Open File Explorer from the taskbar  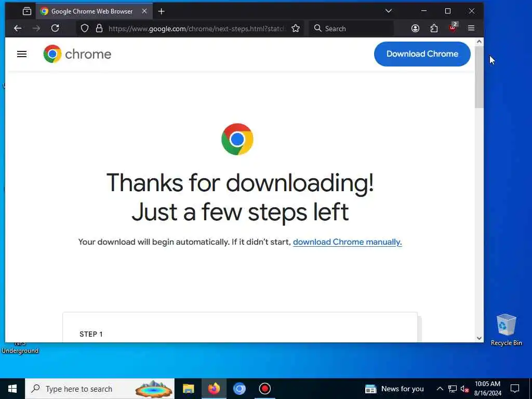188,389
